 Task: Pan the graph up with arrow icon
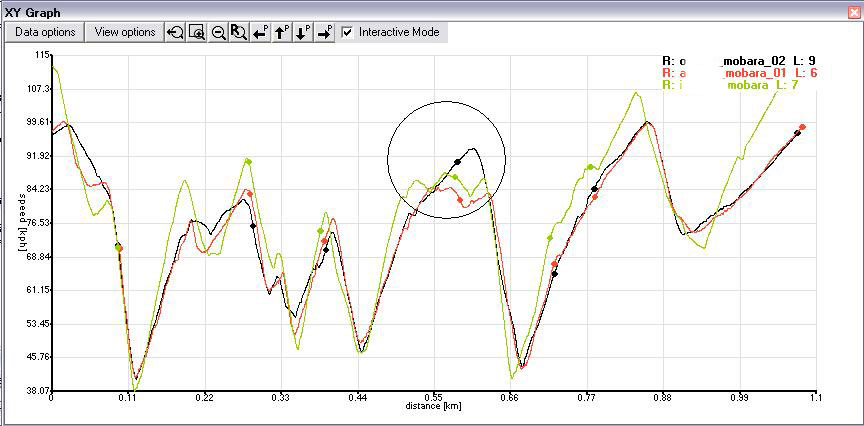coord(282,33)
